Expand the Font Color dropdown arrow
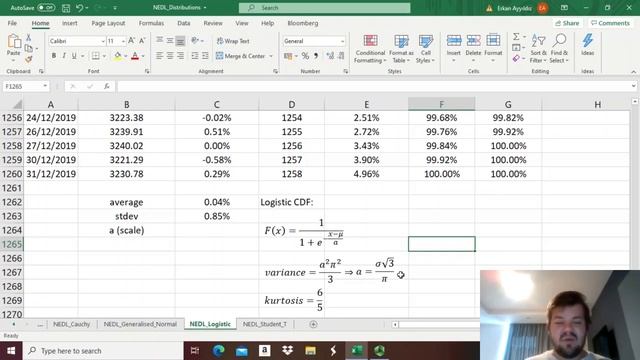640x360 pixels. tap(143, 56)
